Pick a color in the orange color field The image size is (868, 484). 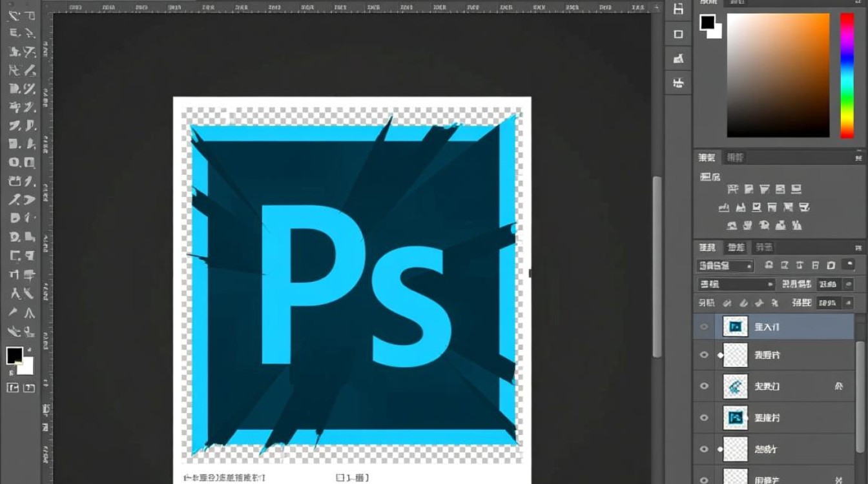click(x=778, y=75)
